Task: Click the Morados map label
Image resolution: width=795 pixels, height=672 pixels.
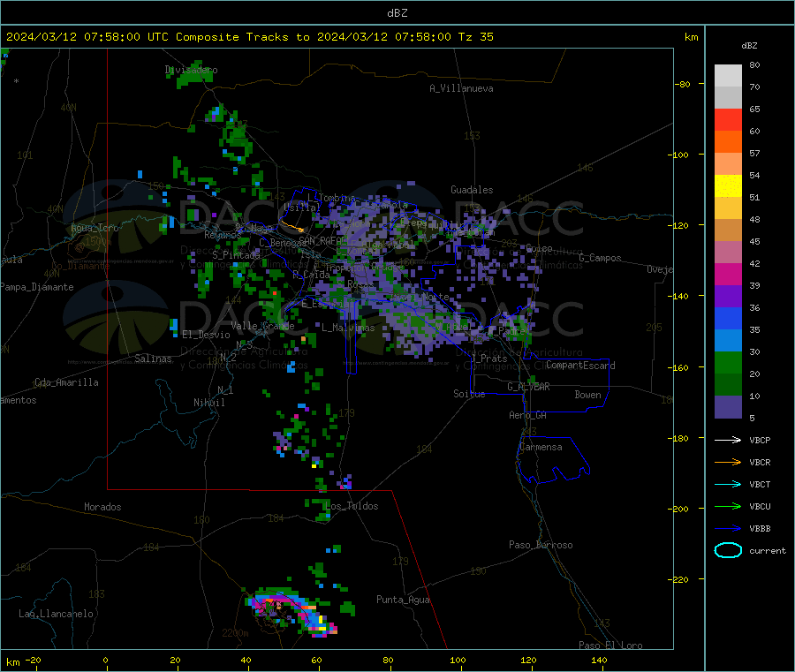Action: 102,507
